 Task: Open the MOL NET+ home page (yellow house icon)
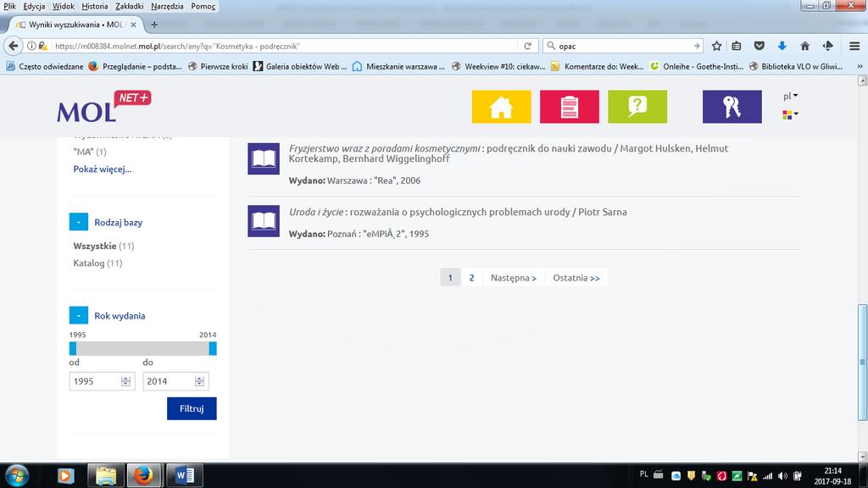[x=501, y=106]
